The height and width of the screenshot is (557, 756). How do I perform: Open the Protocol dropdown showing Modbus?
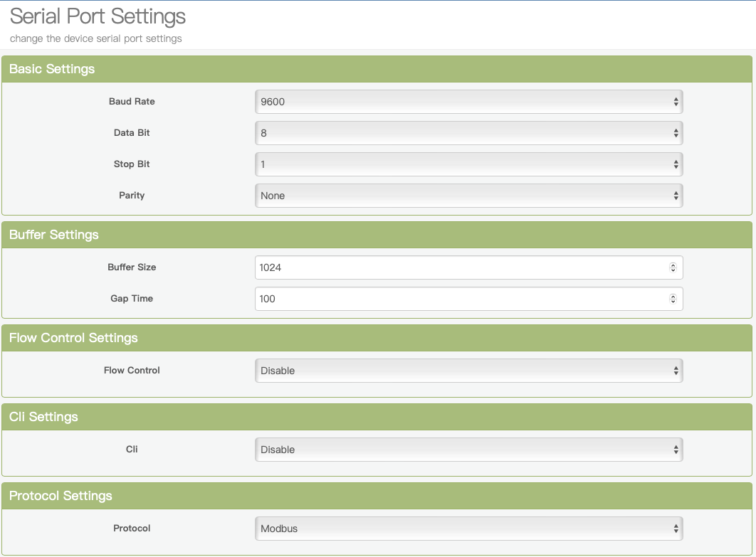(x=468, y=529)
